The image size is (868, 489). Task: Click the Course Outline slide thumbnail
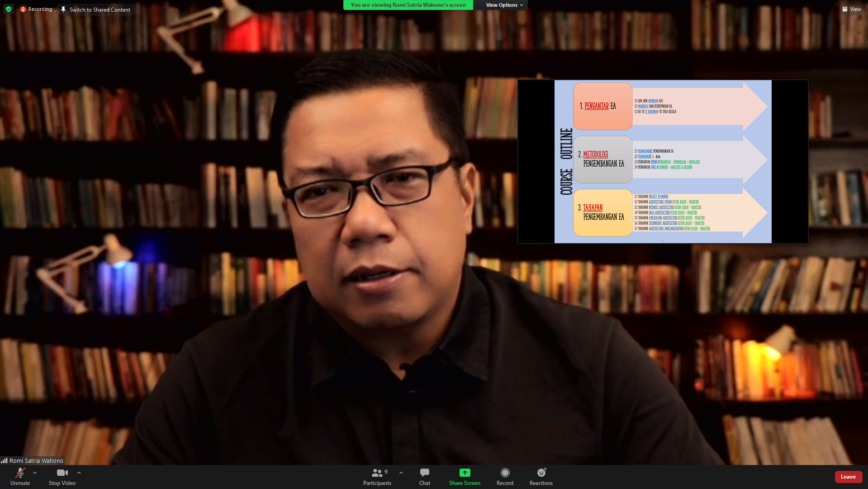coord(663,162)
